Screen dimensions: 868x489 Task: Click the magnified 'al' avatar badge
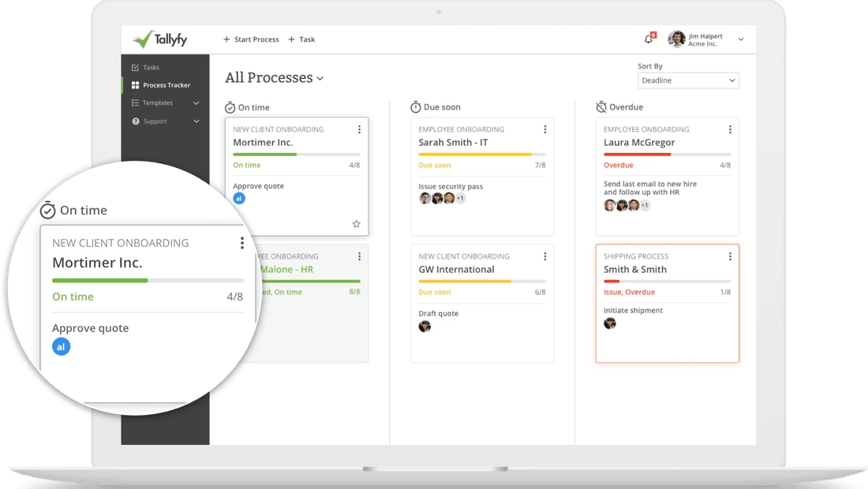coord(61,347)
